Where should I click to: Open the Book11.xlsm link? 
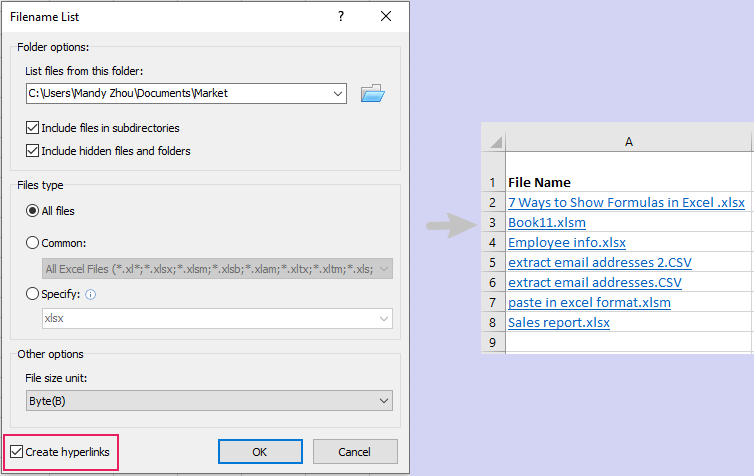point(547,223)
